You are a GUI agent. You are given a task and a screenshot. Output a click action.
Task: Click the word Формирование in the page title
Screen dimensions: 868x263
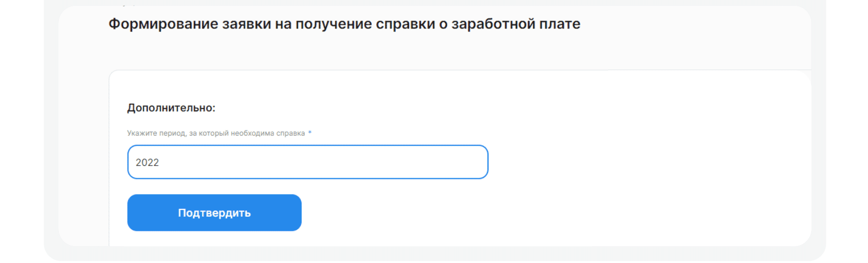click(163, 24)
